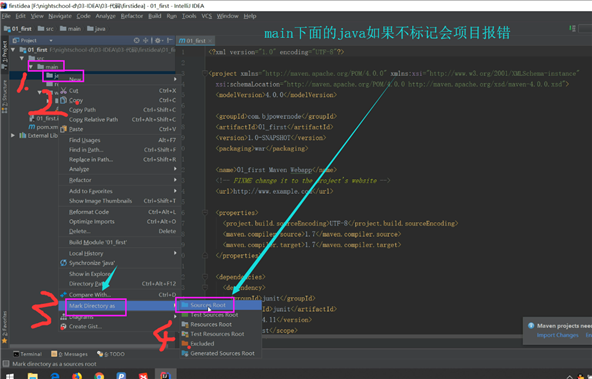Open the Terminal tool window
The width and height of the screenshot is (592, 379).
pyautogui.click(x=27, y=354)
